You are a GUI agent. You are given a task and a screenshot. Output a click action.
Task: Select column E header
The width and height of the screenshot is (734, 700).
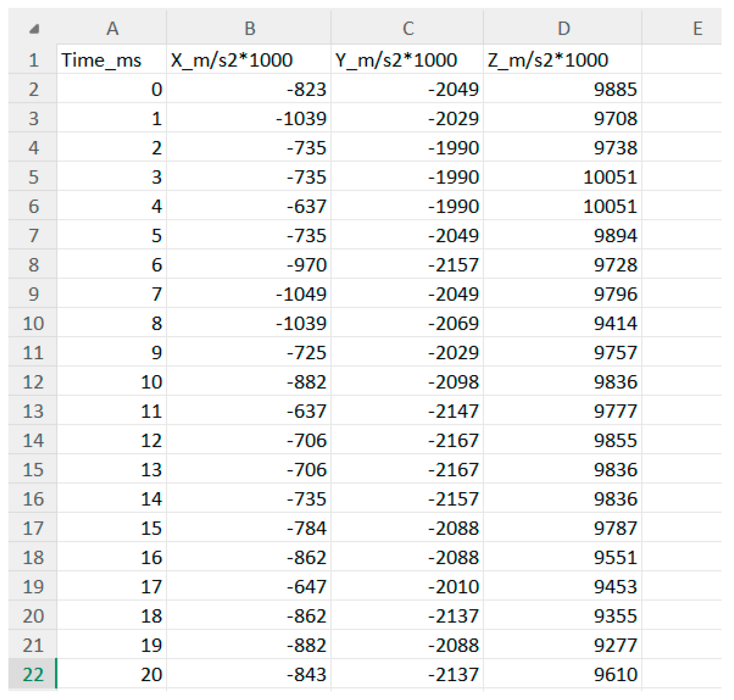[697, 29]
